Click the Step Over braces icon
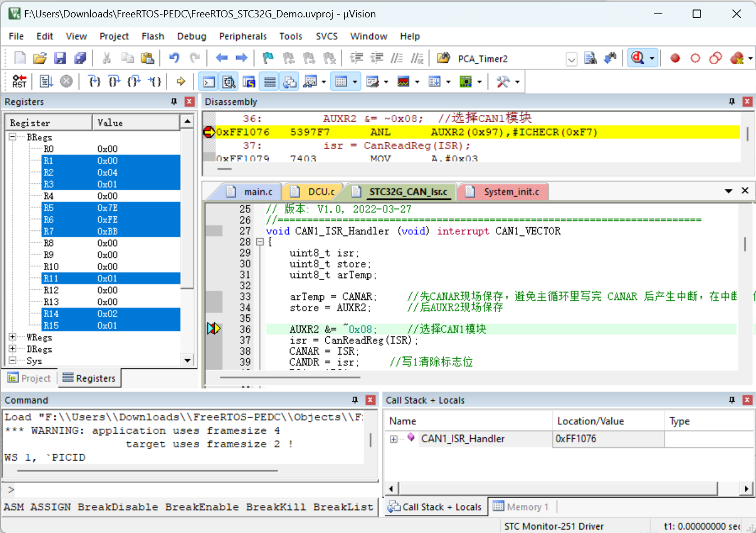 coord(114,81)
